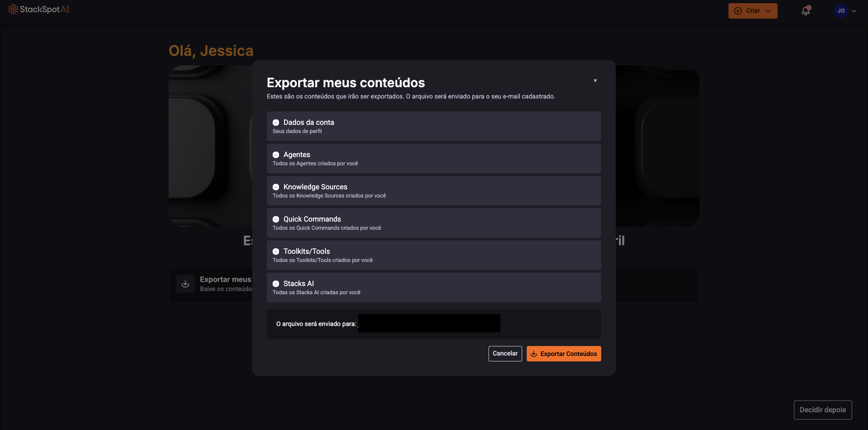The image size is (868, 430).
Task: Click the StackSpot AI logo
Action: 39,10
